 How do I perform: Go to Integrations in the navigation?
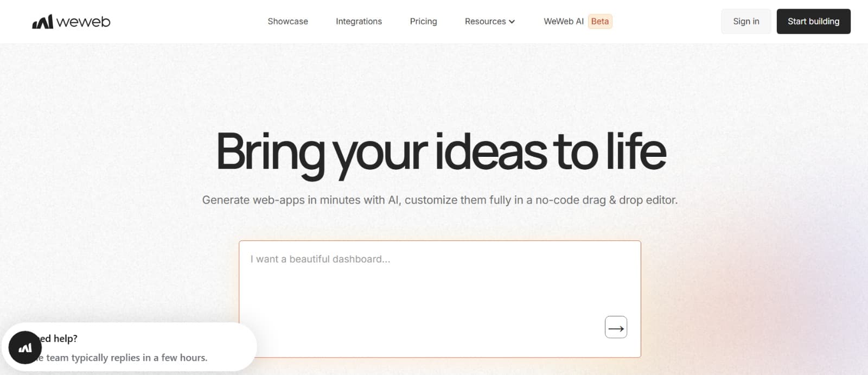tap(359, 22)
